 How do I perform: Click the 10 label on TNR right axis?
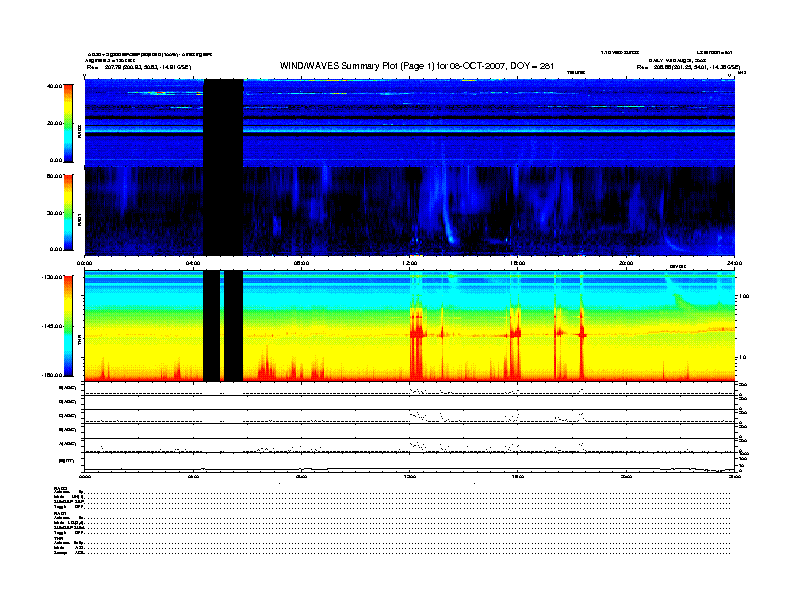tap(743, 357)
